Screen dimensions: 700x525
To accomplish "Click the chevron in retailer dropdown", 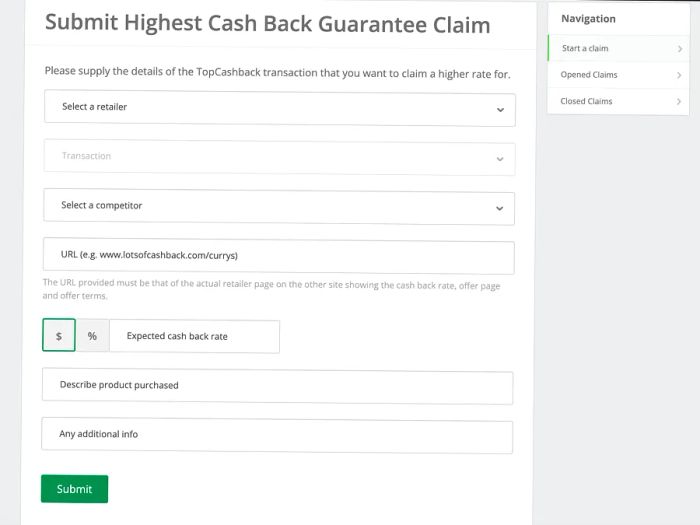I will point(500,110).
